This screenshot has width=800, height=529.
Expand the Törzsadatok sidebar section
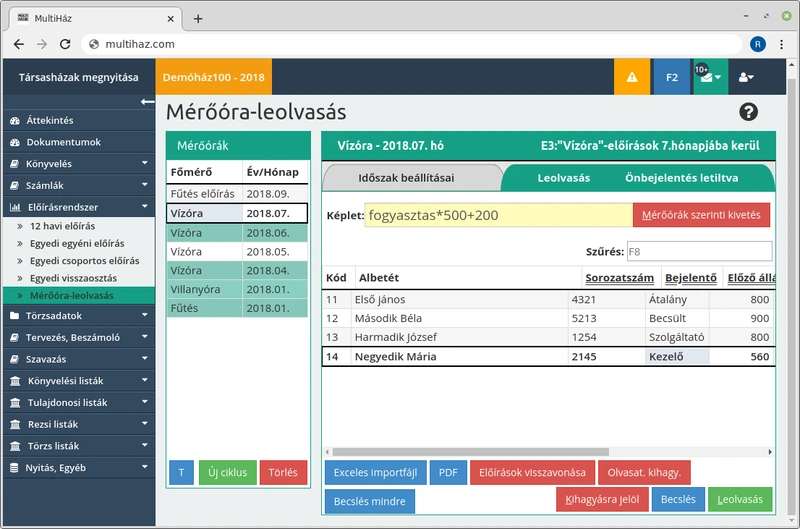coord(78,315)
